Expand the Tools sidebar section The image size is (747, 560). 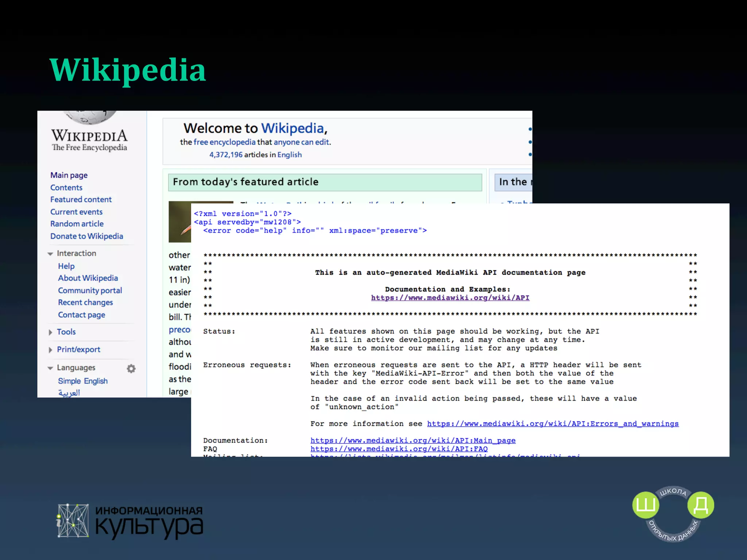(x=50, y=332)
